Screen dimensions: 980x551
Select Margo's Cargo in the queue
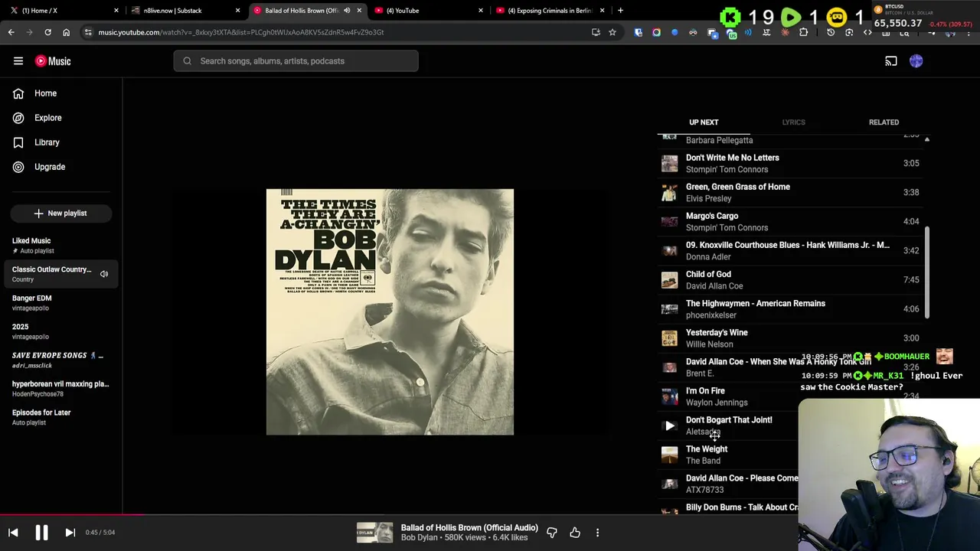tap(790, 221)
